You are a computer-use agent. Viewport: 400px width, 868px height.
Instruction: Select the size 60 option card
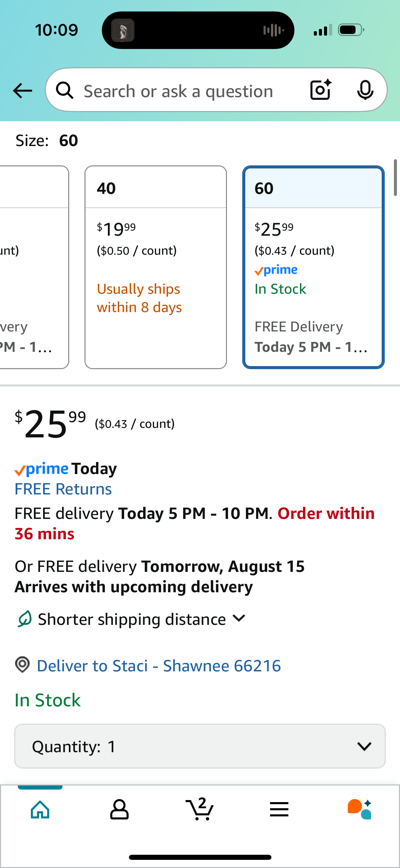[x=313, y=267]
